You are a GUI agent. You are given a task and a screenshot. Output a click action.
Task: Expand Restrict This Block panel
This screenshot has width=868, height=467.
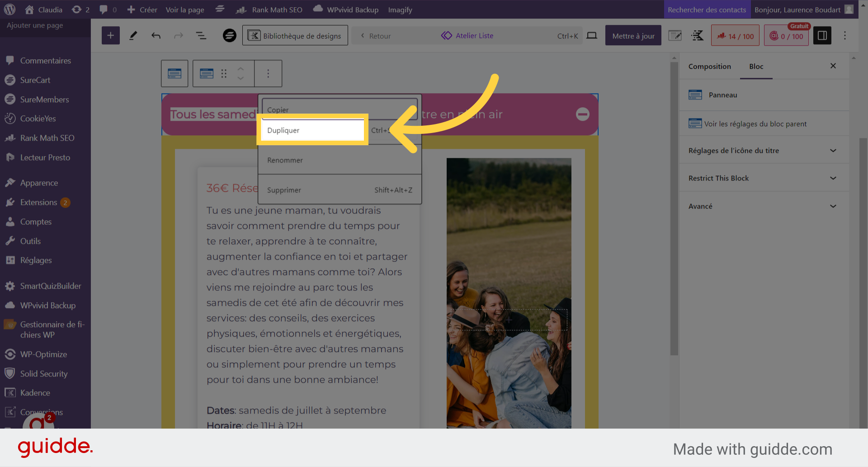(764, 178)
